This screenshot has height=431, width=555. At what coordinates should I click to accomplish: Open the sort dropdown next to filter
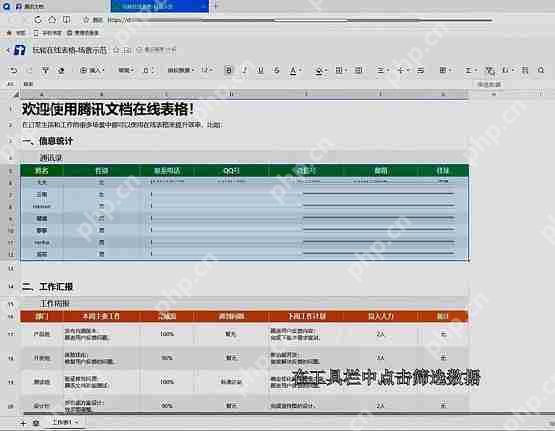[x=508, y=70]
